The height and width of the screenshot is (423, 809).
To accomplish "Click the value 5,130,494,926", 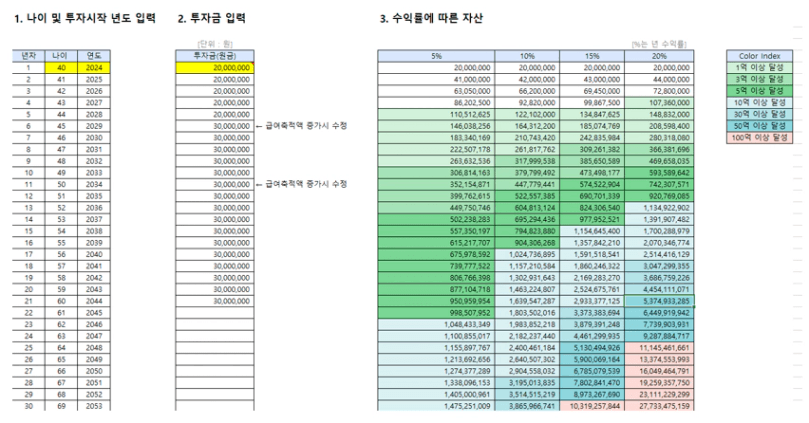I will point(592,348).
